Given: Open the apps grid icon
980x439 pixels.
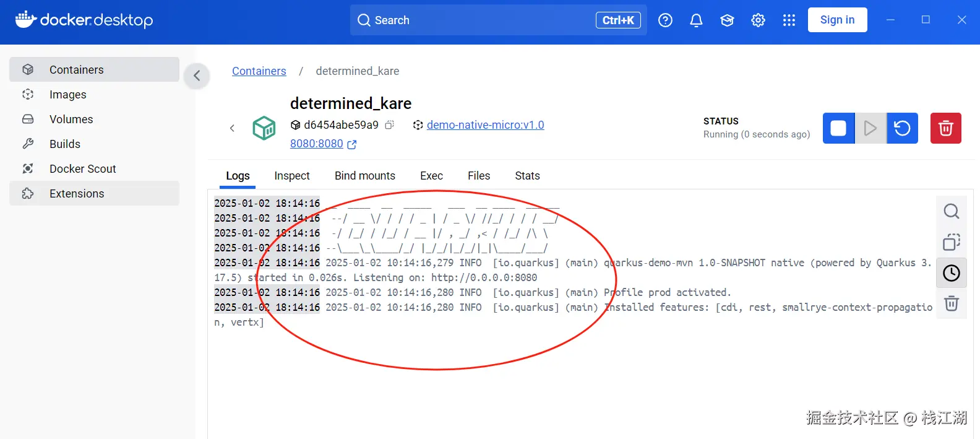Looking at the screenshot, I should point(789,20).
